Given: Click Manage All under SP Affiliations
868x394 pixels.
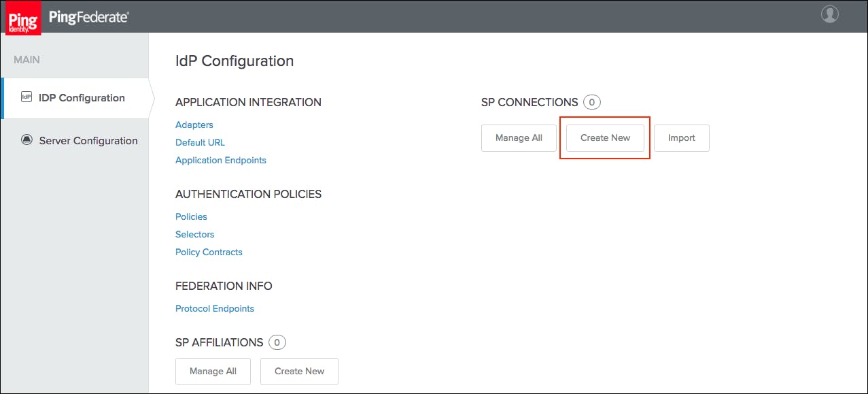Looking at the screenshot, I should (x=213, y=372).
